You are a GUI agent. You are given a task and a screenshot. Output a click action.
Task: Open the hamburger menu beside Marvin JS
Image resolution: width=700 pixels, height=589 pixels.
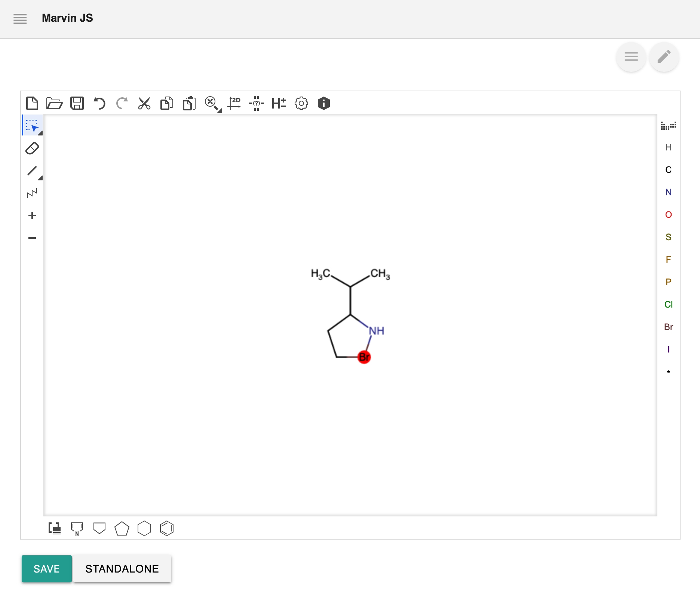pos(20,18)
